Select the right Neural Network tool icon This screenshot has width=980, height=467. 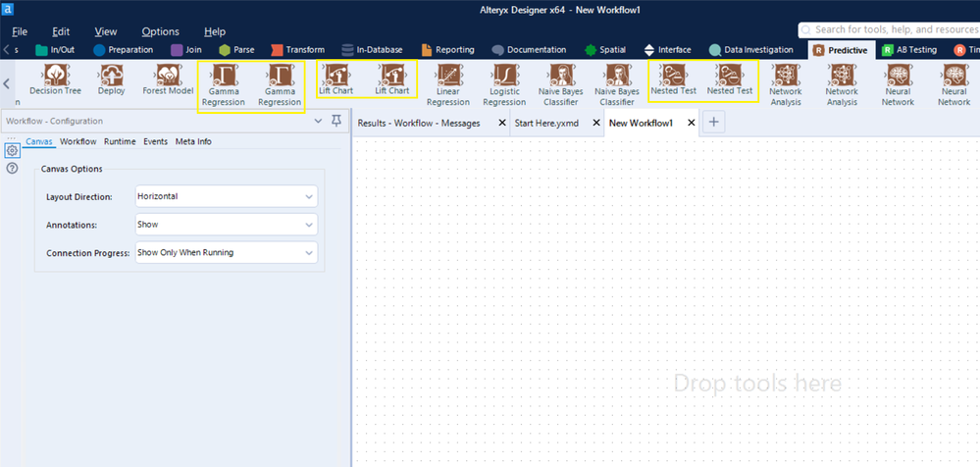[x=954, y=75]
